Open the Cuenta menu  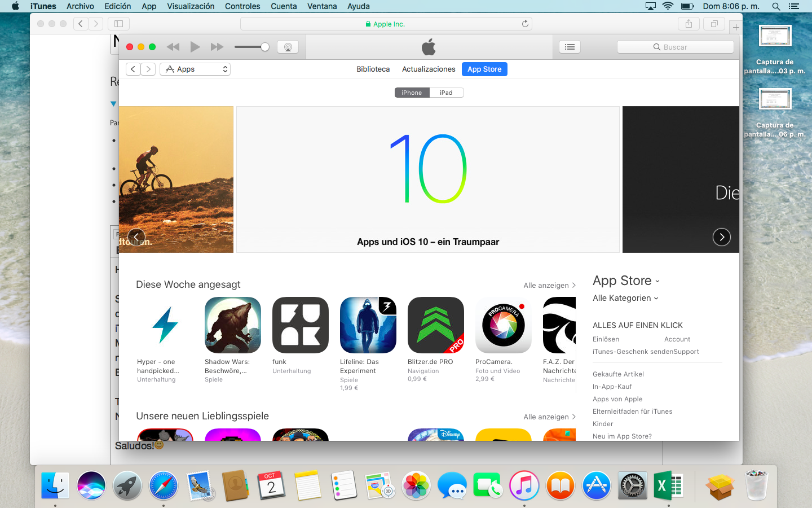(x=284, y=6)
